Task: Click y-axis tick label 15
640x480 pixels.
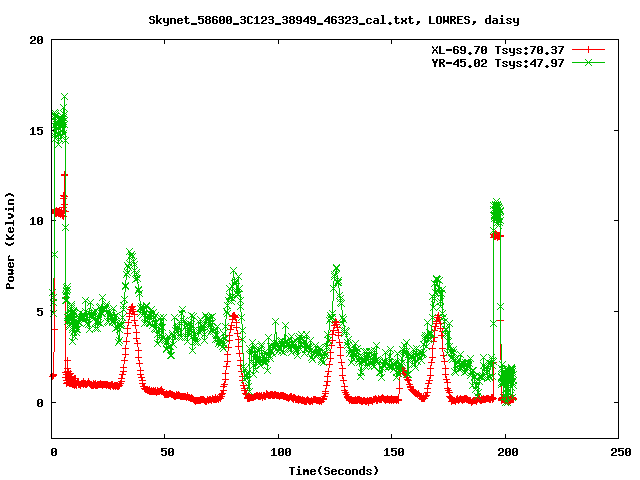Action: click(x=36, y=131)
